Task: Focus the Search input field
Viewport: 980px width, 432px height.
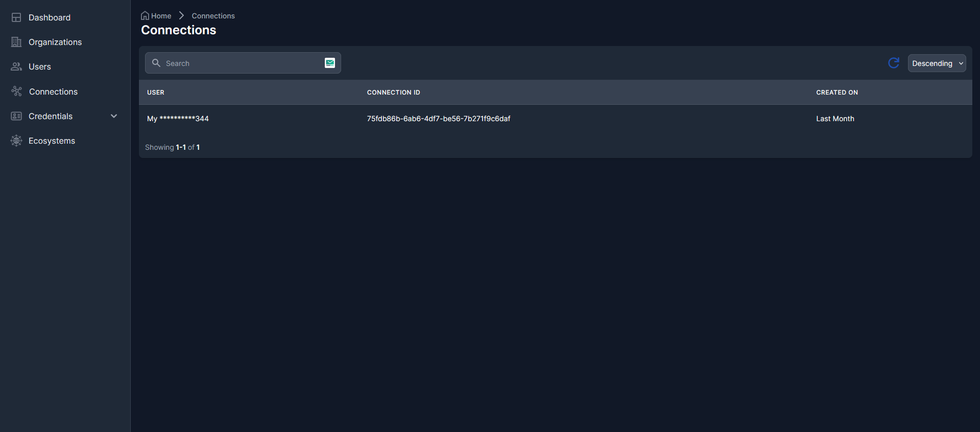Action: click(243, 63)
